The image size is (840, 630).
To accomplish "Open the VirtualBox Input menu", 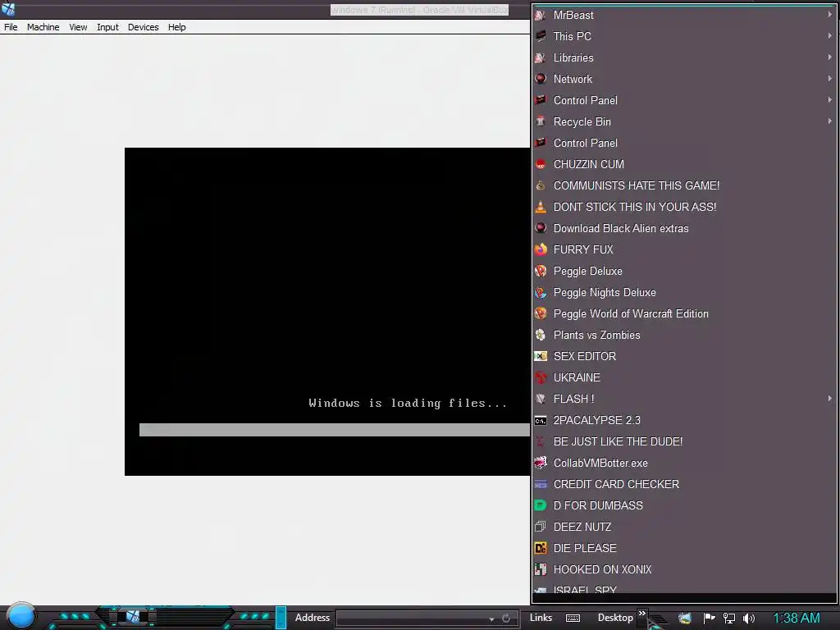I will tap(107, 27).
